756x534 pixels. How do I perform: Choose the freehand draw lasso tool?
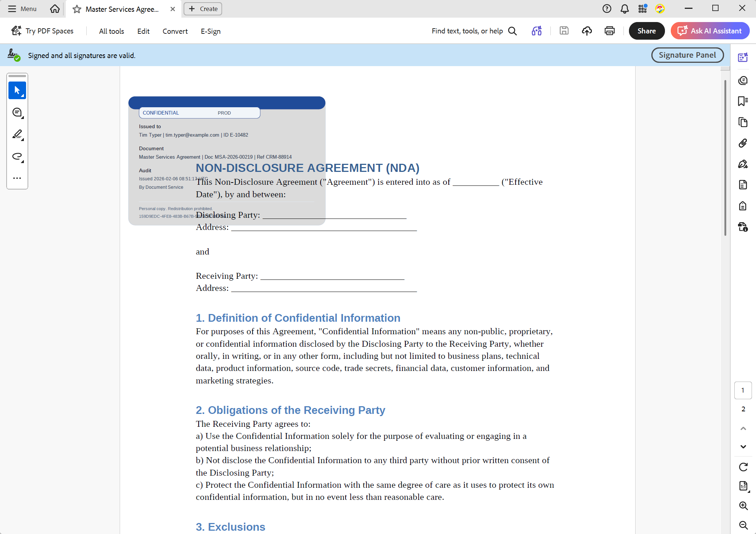[17, 156]
